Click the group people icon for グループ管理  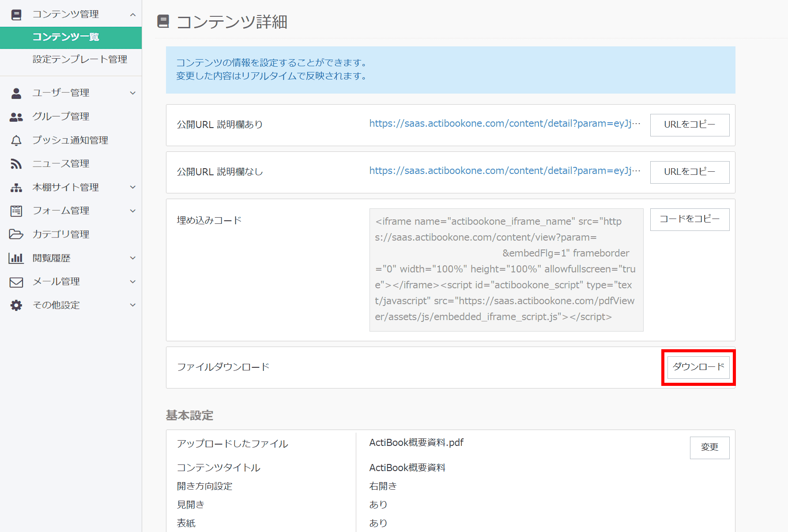click(x=16, y=117)
